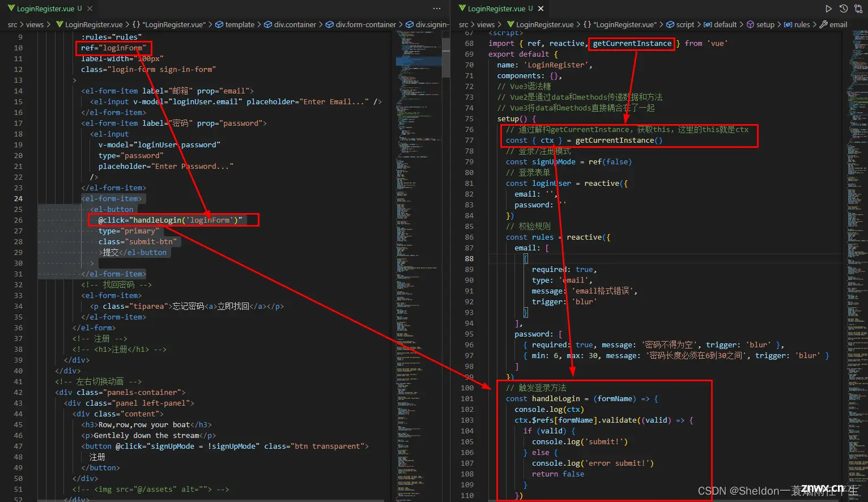Click the 'const signUpMode = ref(false)' line
The height and width of the screenshot is (502, 868).
(569, 162)
